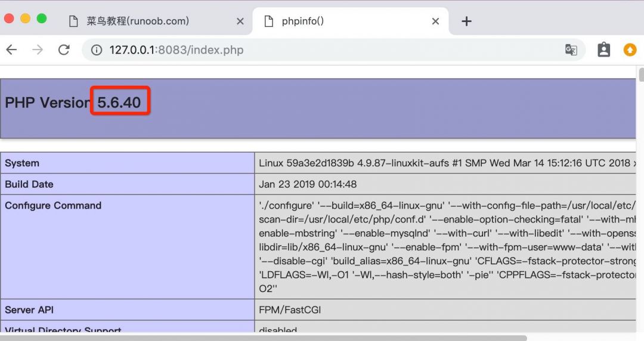Click the vertical scrollbar thumb

[x=641, y=75]
